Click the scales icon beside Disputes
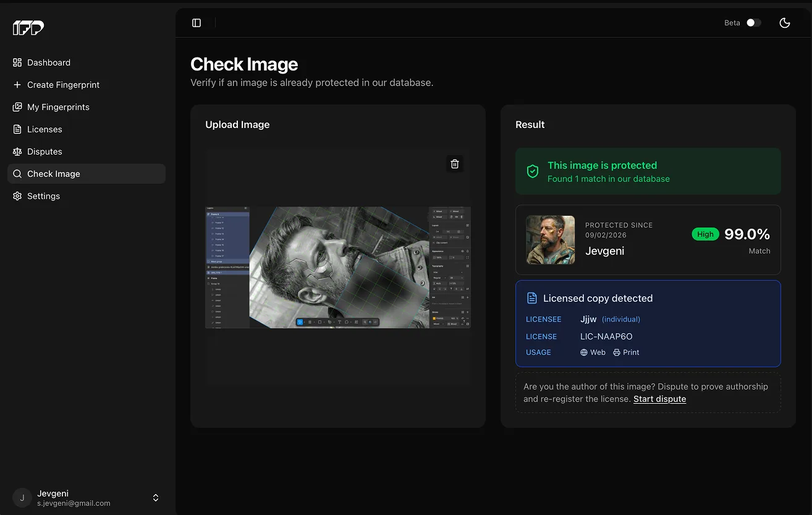Viewport: 812px width, 515px height. [x=17, y=151]
